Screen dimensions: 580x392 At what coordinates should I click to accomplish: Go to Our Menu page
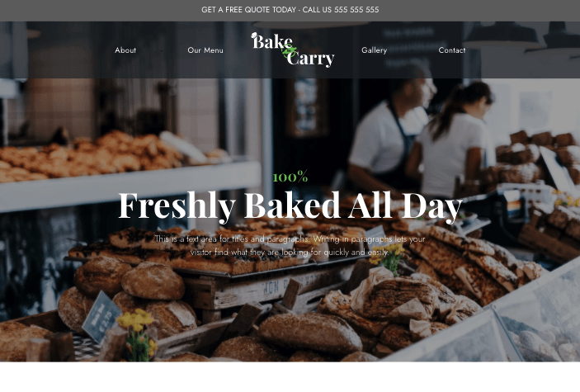(205, 50)
